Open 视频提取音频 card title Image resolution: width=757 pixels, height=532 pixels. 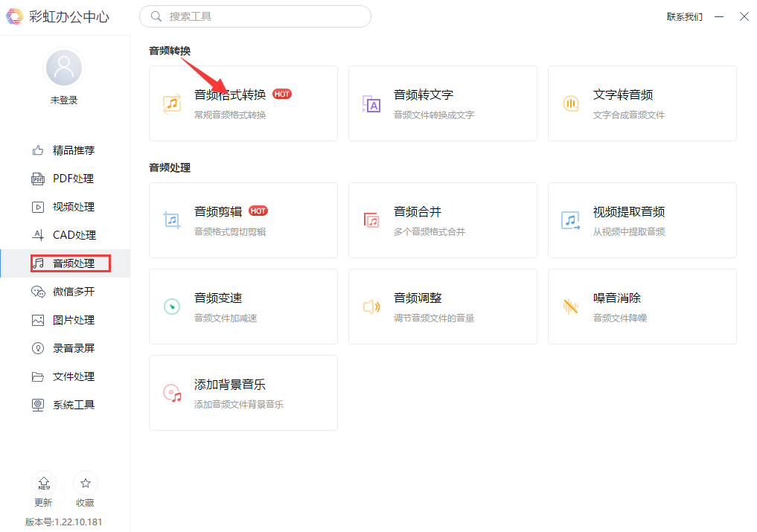pos(628,211)
